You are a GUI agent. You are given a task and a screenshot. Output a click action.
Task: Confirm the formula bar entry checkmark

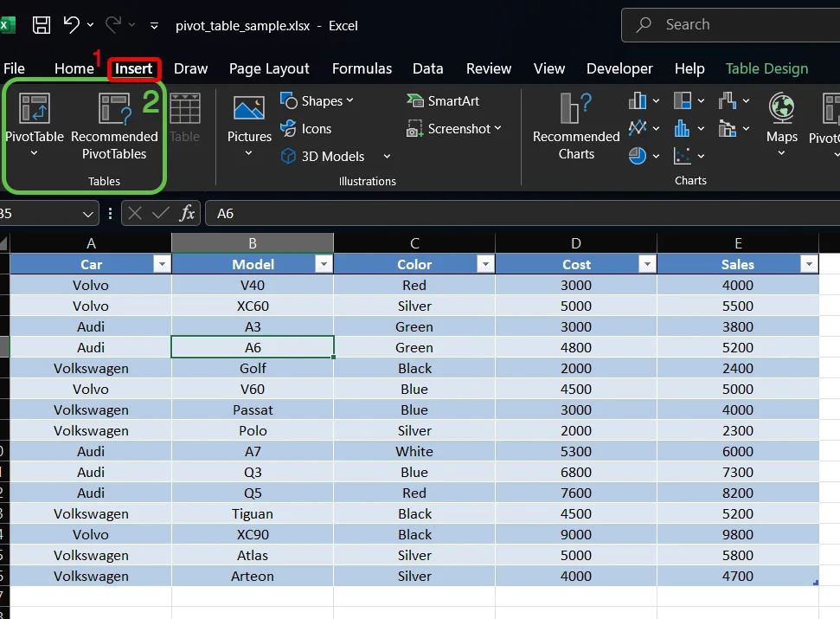[161, 213]
